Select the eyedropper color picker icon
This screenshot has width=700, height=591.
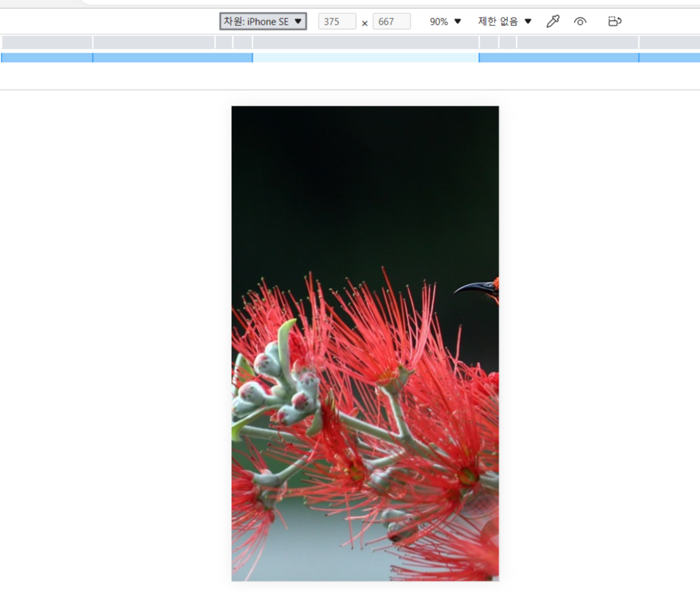point(552,22)
